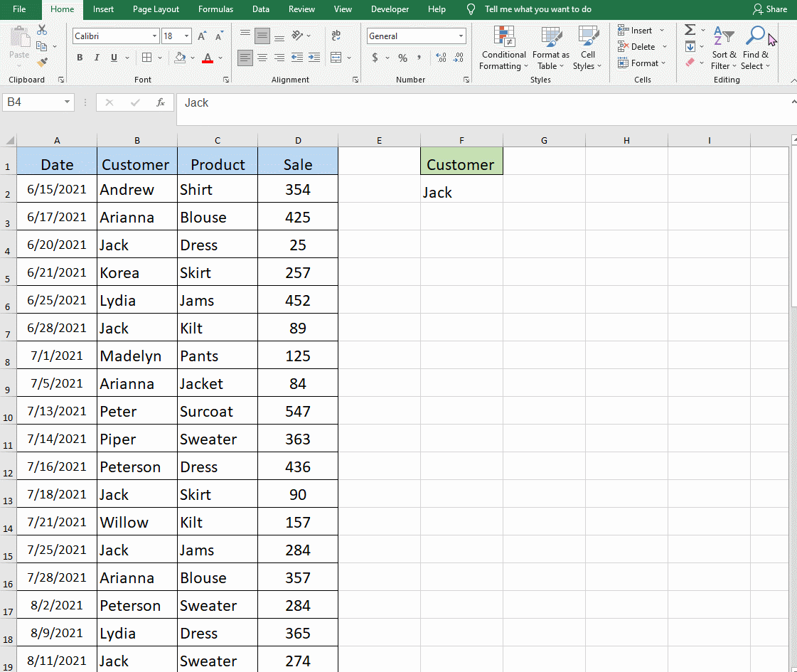Open the Developer ribbon tab

coord(390,9)
